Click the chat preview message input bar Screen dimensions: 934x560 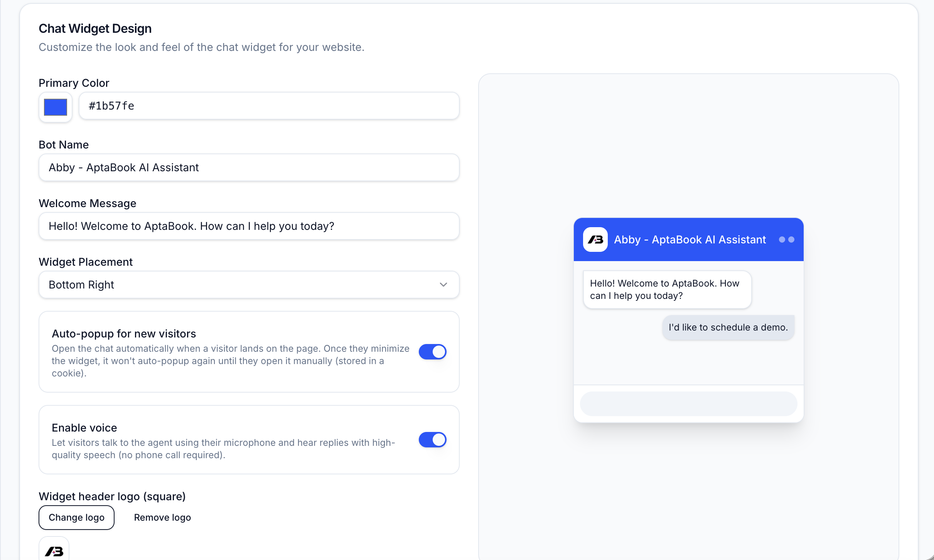tap(688, 404)
